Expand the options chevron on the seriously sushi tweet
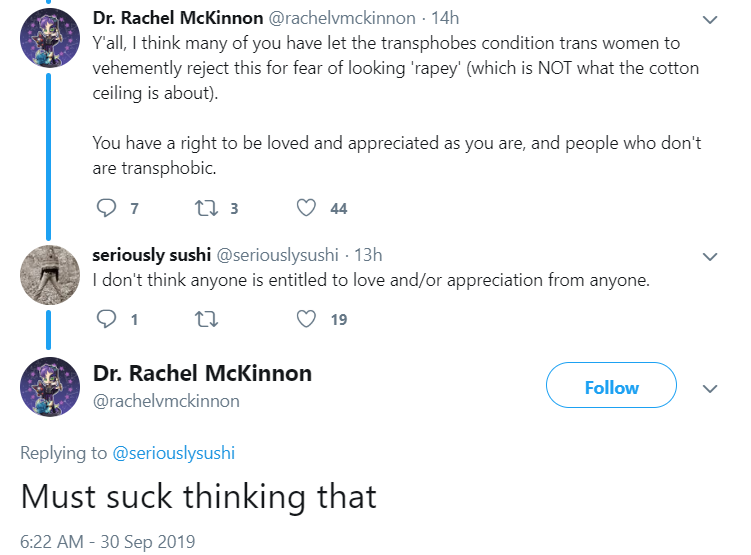 [x=710, y=257]
